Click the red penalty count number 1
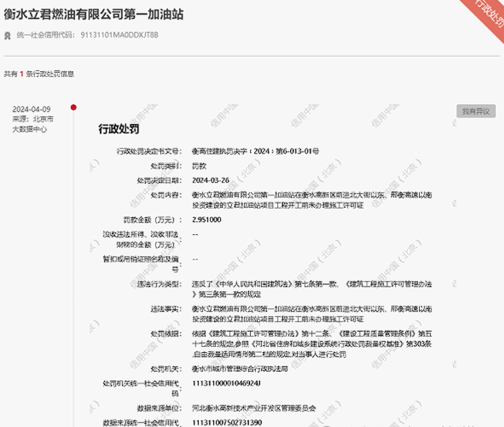The image size is (504, 427). (22, 74)
